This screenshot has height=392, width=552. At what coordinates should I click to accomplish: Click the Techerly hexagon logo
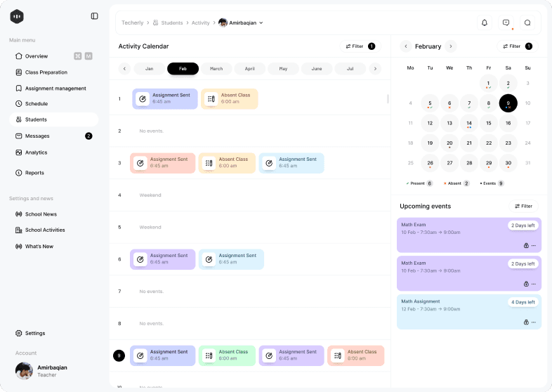point(17,16)
